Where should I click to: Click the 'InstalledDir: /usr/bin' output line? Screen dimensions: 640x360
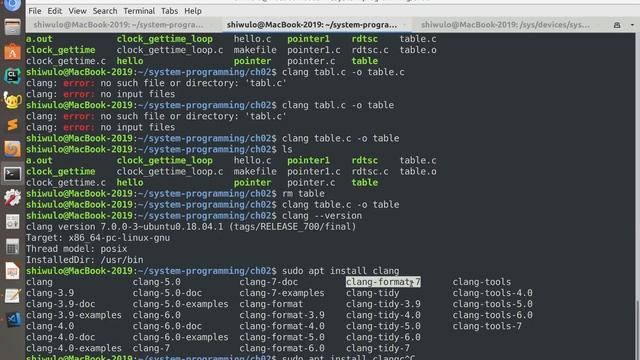pos(84,260)
